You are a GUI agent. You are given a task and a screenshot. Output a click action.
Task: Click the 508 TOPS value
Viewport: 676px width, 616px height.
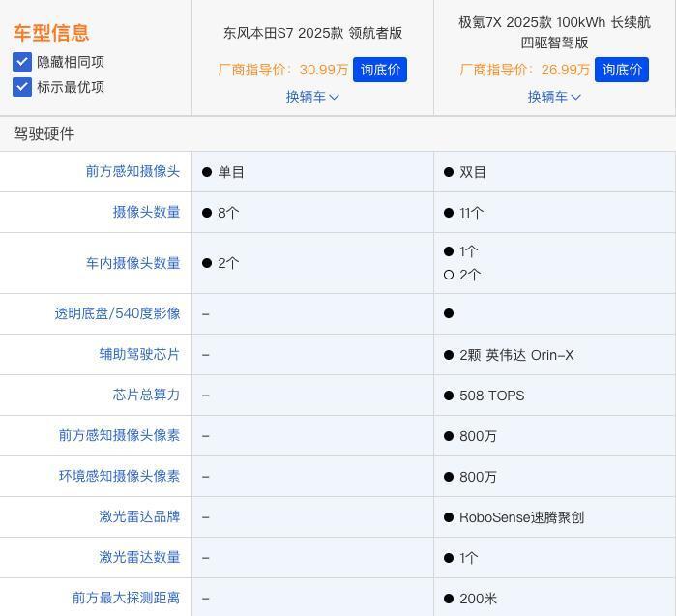[x=492, y=396]
